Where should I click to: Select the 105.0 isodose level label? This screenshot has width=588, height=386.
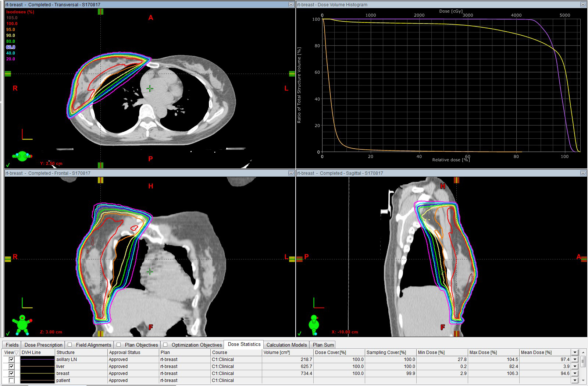click(12, 18)
